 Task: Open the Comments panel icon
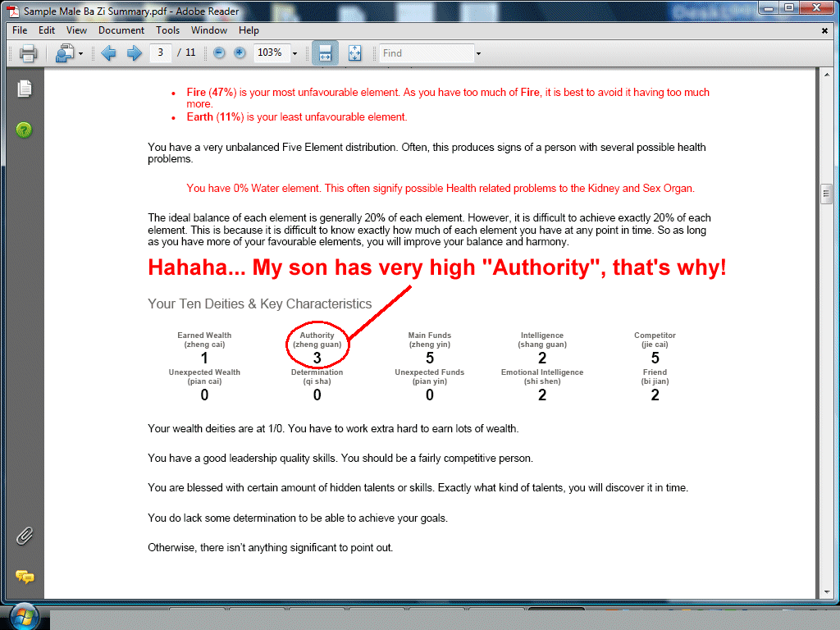tap(25, 577)
